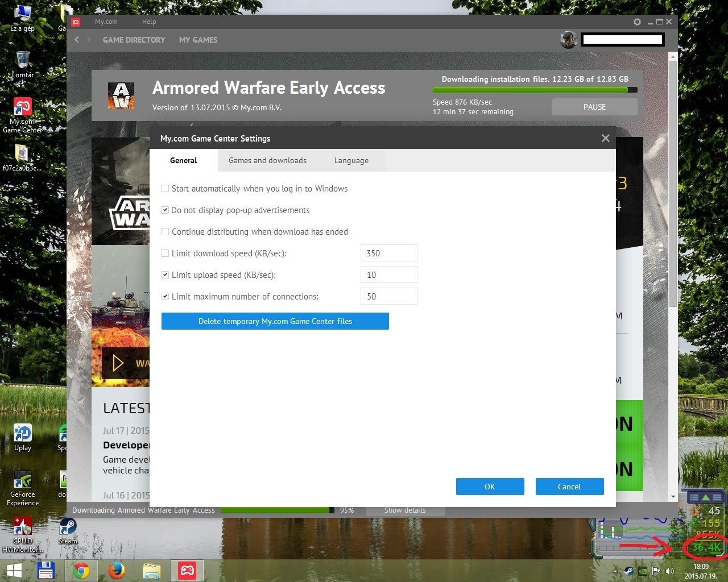Show hidden tray icons arrow
This screenshot has width=728, height=582.
614,571
